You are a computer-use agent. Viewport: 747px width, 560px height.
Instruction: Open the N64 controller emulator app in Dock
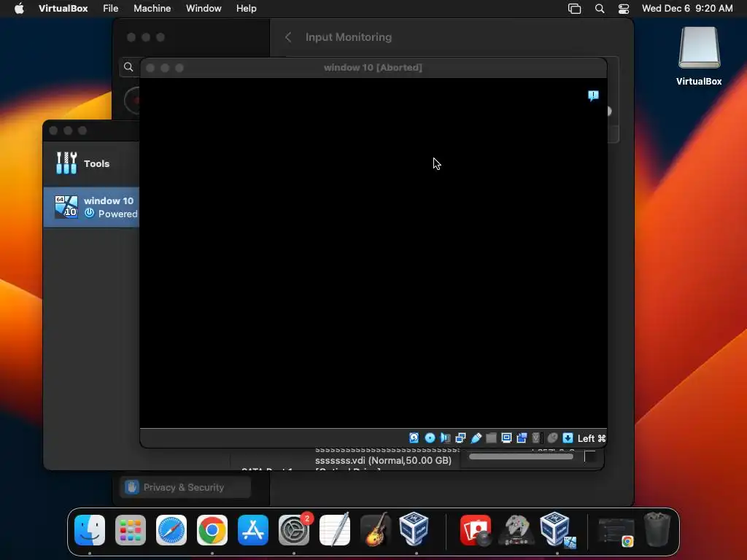[516, 530]
